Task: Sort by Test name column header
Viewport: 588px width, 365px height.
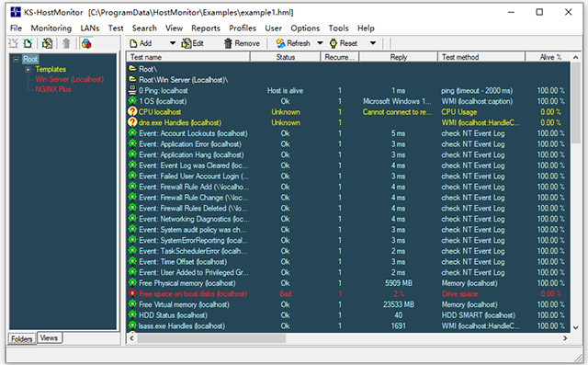Action: [187, 57]
